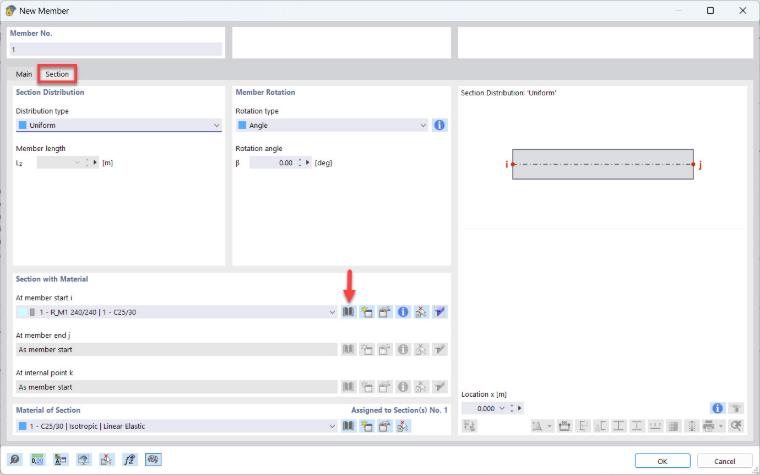Click the Rotation angle arrow button
The image size is (760, 475).
point(307,163)
